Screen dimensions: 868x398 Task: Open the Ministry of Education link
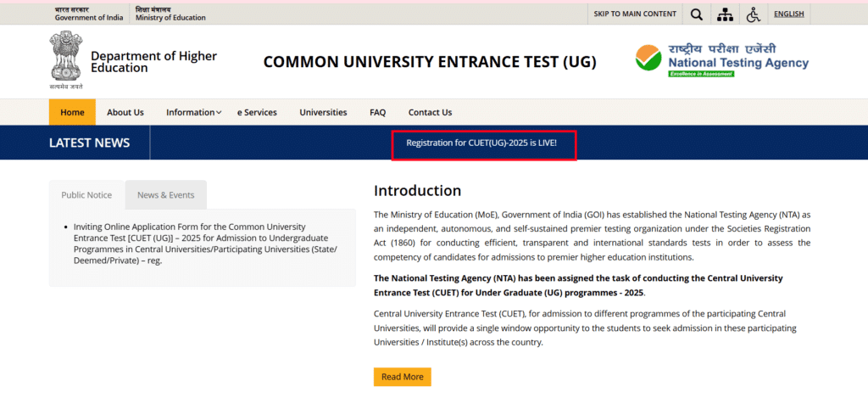tap(170, 14)
